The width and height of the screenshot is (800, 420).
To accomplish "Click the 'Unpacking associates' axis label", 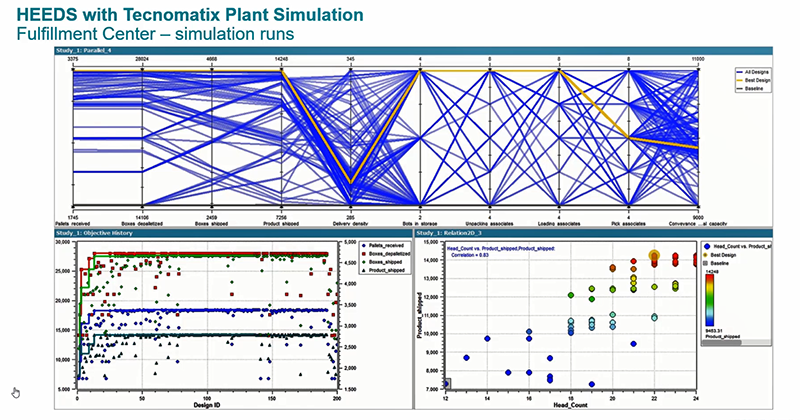I will click(489, 224).
